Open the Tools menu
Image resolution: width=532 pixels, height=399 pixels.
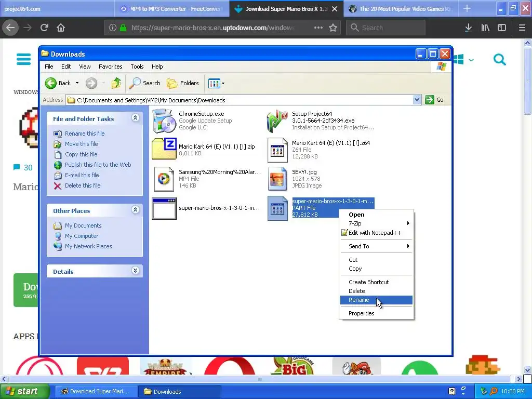(137, 66)
